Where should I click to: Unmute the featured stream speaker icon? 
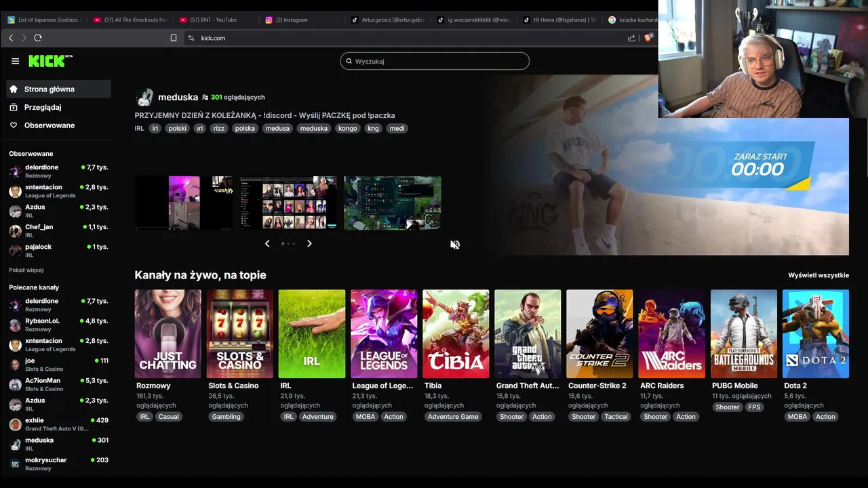click(455, 245)
